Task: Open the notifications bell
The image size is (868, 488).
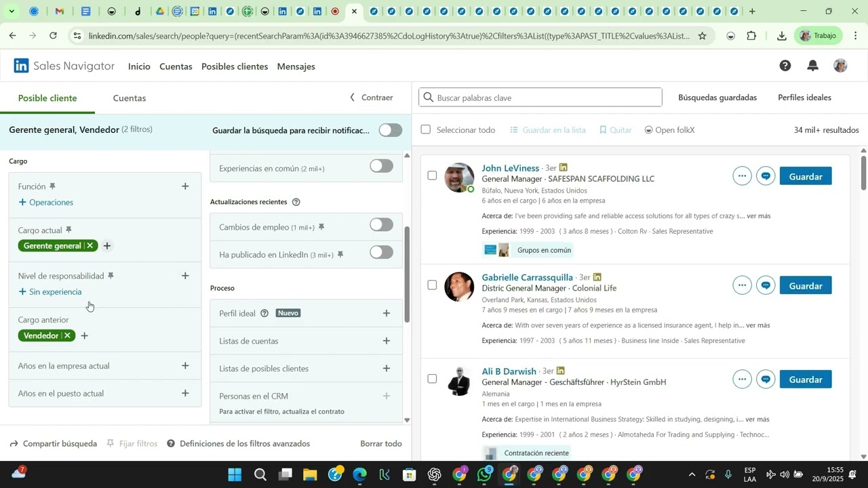Action: tap(812, 66)
